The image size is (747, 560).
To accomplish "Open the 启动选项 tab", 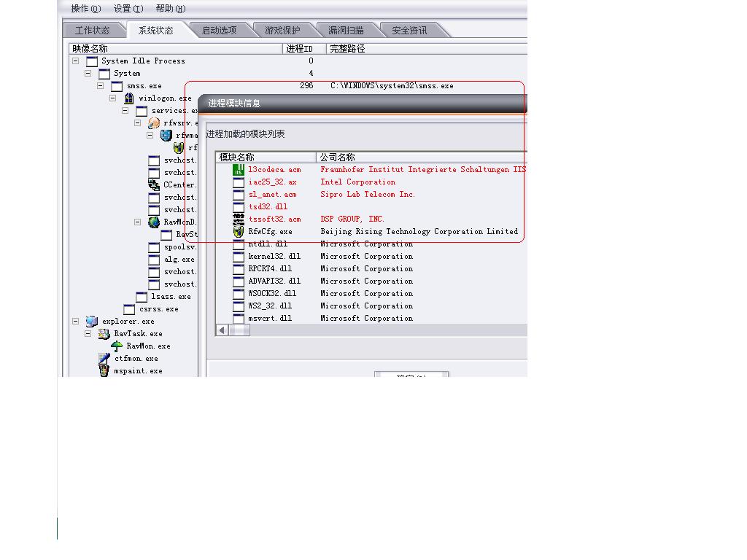I will pyautogui.click(x=219, y=31).
